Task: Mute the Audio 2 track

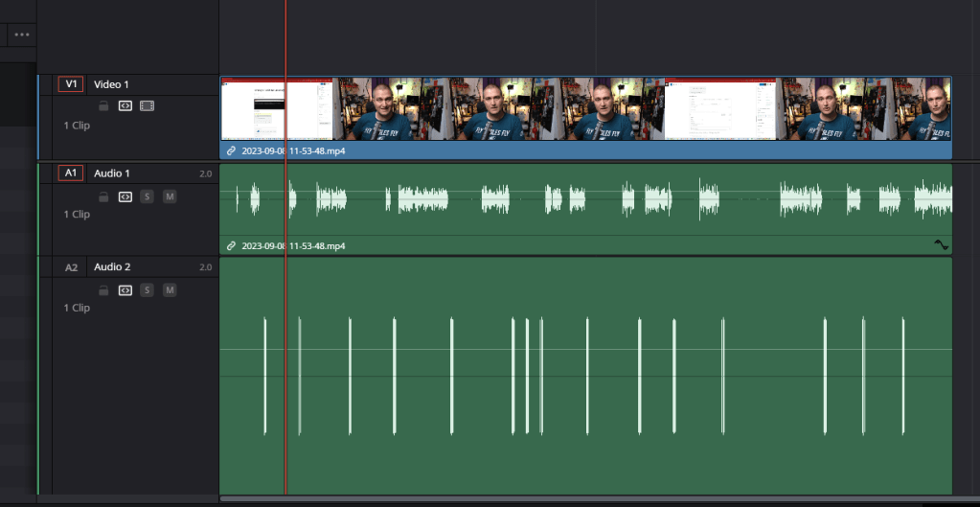Action: 170,290
